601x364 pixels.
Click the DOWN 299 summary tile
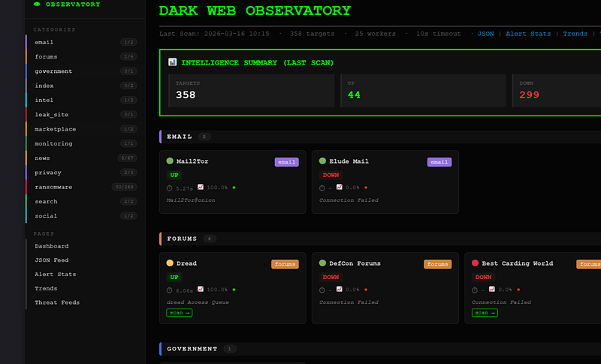coord(557,91)
